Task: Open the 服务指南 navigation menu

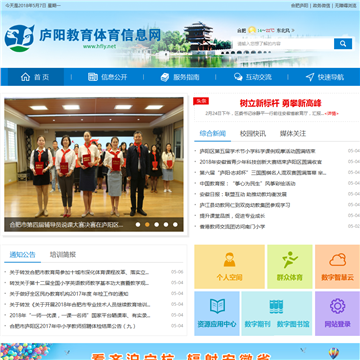Action: pyautogui.click(x=180, y=77)
